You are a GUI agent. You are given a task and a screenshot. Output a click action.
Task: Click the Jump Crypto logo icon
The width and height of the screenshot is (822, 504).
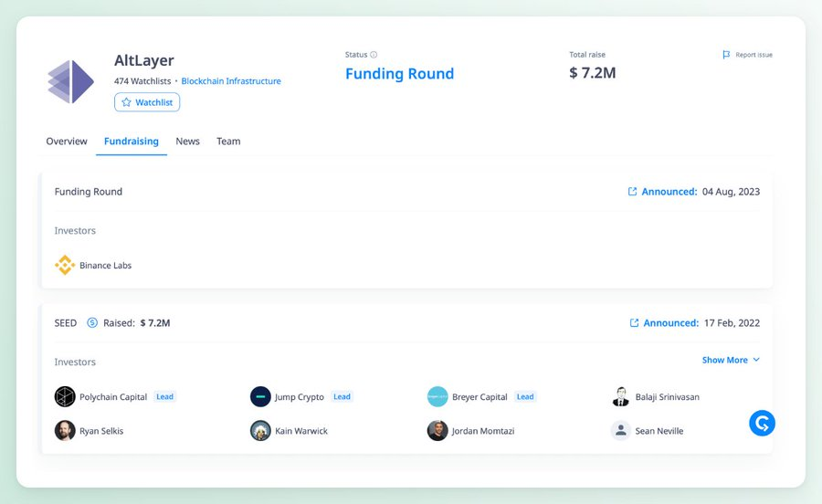click(260, 397)
